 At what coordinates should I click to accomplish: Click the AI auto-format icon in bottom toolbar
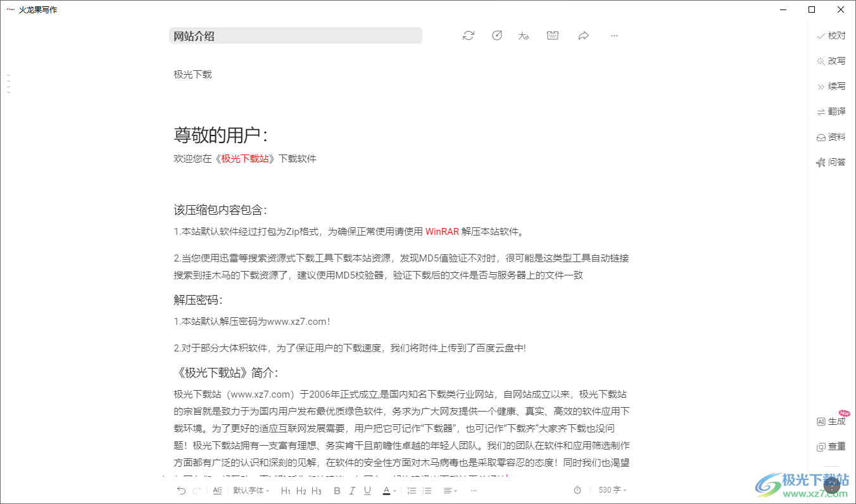point(217,490)
